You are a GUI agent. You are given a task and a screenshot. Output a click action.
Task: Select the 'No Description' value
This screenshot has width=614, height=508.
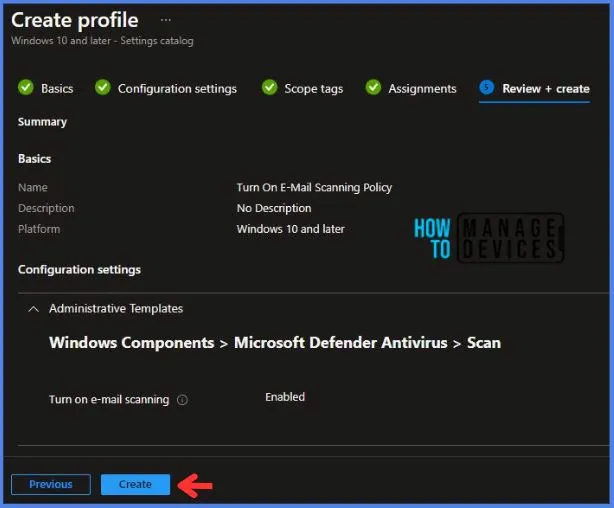click(274, 208)
